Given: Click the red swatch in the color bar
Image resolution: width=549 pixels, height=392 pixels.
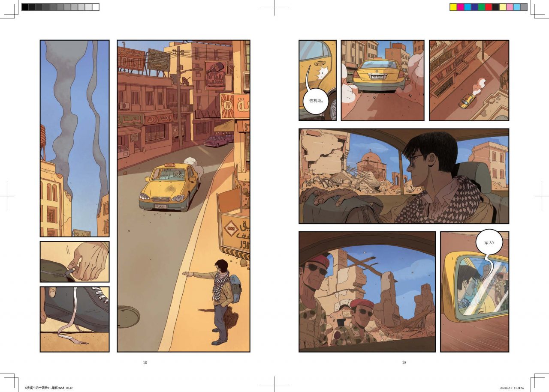Looking at the screenshot, I should 489,7.
